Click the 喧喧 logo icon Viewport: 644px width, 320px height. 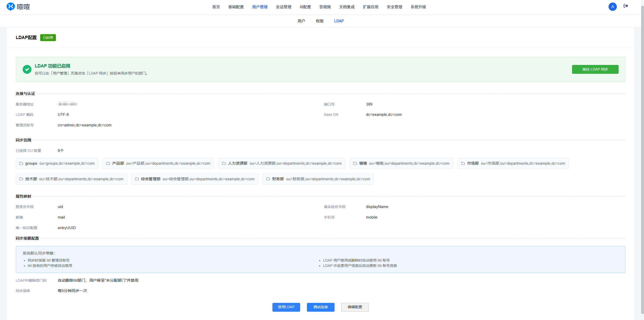point(11,7)
